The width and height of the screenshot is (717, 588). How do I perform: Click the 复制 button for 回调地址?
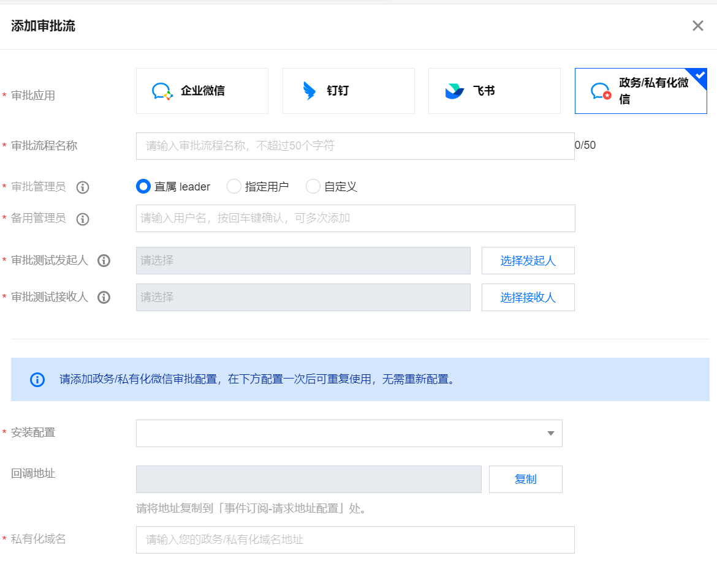click(x=525, y=479)
